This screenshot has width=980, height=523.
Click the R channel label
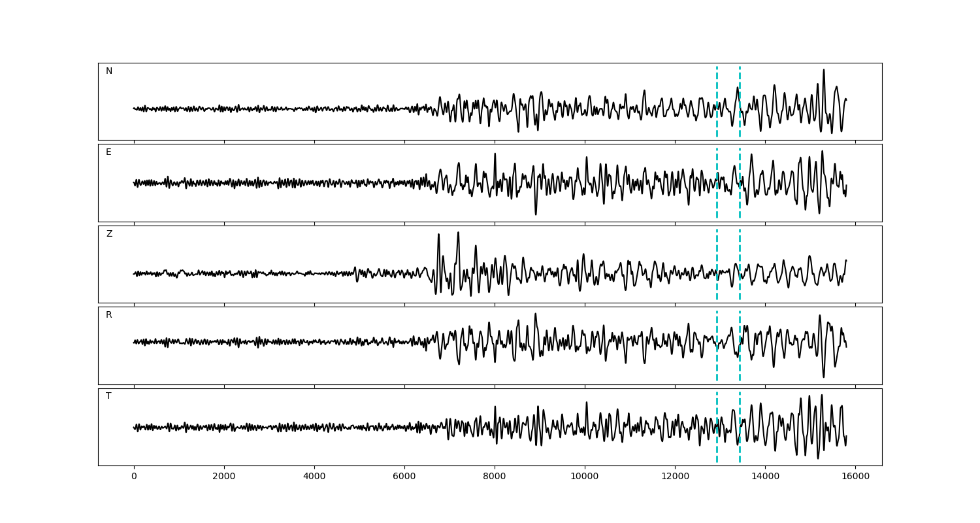(x=109, y=315)
